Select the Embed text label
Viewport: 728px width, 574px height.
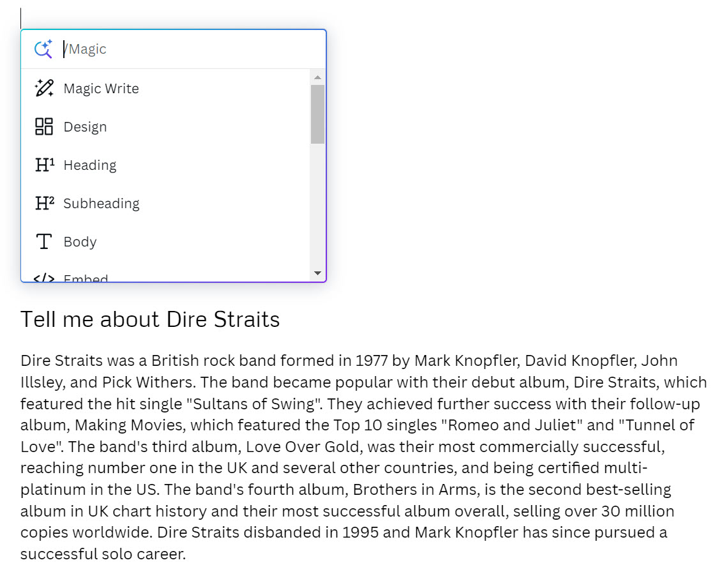tap(86, 278)
